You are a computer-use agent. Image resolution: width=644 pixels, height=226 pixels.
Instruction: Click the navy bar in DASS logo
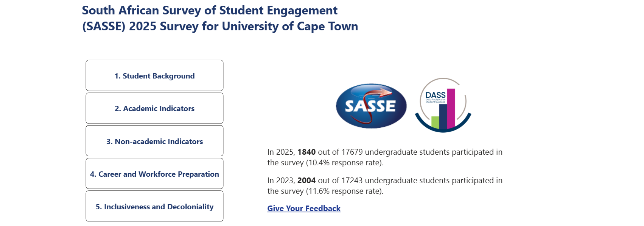443,116
